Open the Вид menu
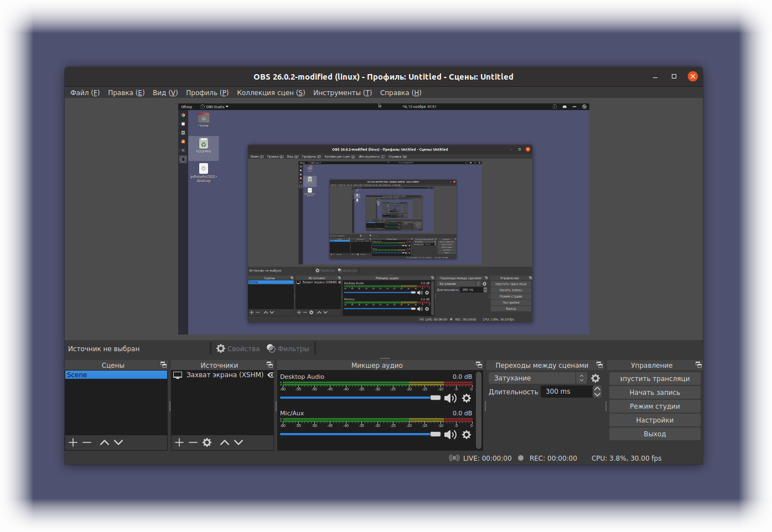Screen dimensions: 772x532 pos(165,92)
